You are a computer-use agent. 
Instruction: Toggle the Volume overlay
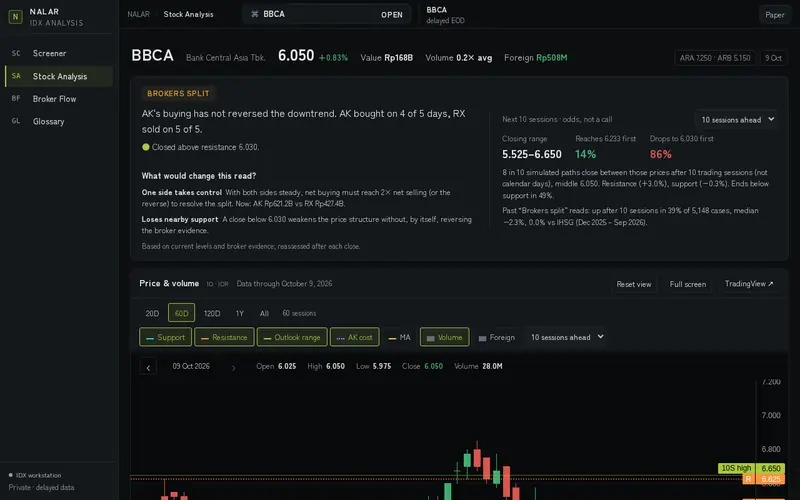click(444, 337)
